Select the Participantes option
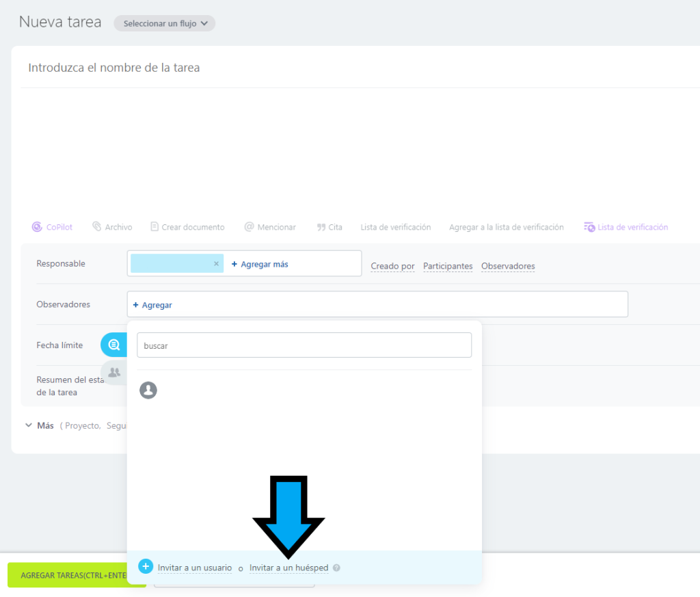Screen dimensions: 700x597 (x=448, y=266)
